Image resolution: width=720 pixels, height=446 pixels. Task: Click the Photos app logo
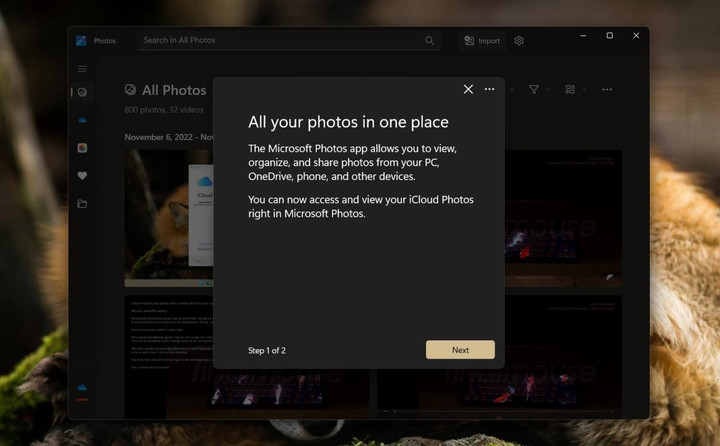pos(81,40)
